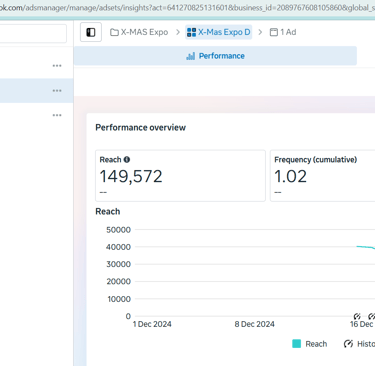Click the 1.02 frequency value
Screen dimensions: 375x366
[x=290, y=176]
